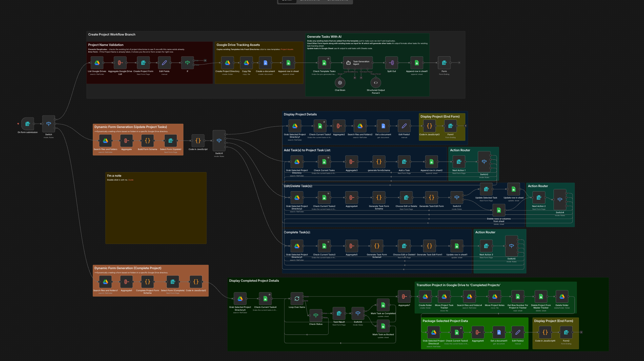Open the On form submission trigger node
This screenshot has height=361, width=644.
coord(28,124)
